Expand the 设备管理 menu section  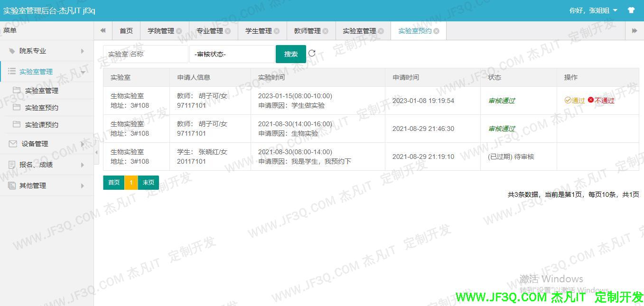coord(47,144)
